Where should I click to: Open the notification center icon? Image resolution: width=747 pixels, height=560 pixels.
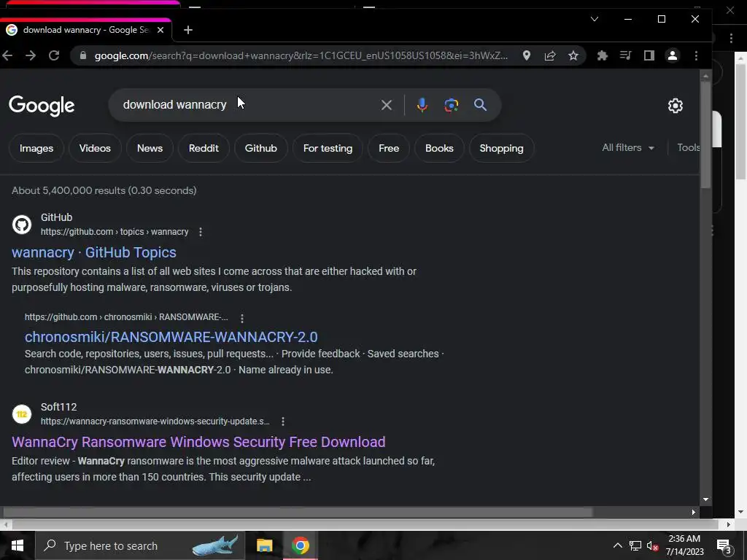click(724, 545)
